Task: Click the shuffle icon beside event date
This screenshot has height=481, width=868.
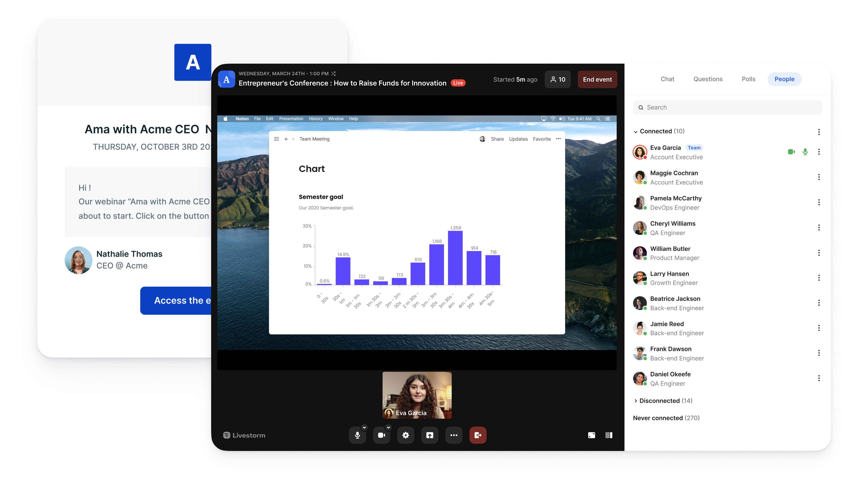Action: [x=333, y=73]
